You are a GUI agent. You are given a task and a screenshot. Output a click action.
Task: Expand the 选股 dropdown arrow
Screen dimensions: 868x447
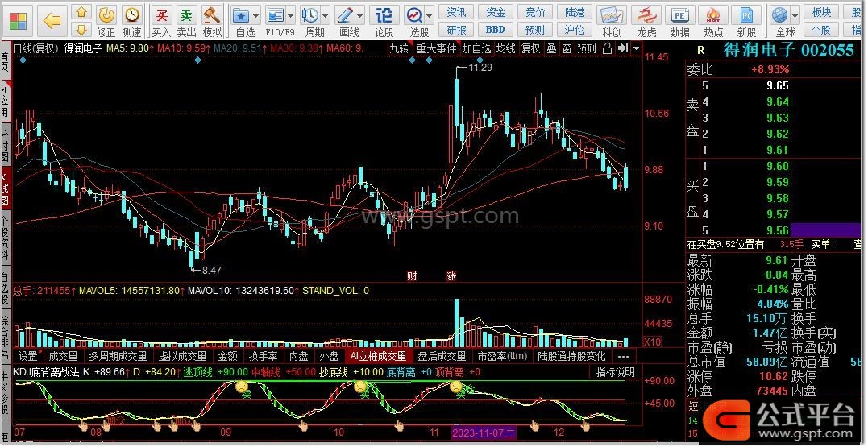coord(429,16)
